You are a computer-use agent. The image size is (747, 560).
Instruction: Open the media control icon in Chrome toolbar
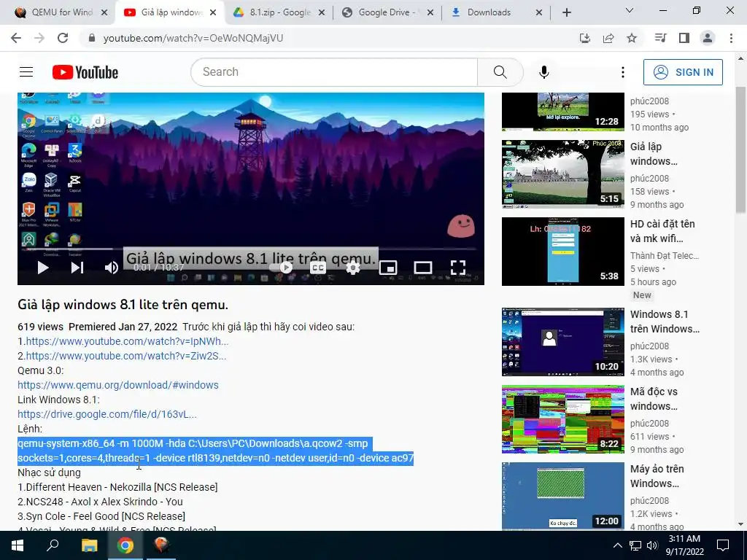(660, 38)
